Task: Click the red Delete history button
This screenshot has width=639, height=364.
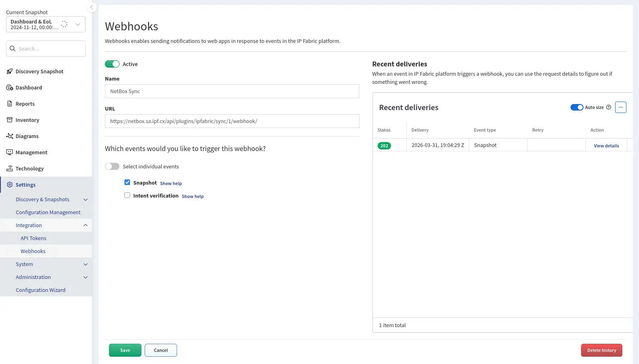Action: pos(601,350)
